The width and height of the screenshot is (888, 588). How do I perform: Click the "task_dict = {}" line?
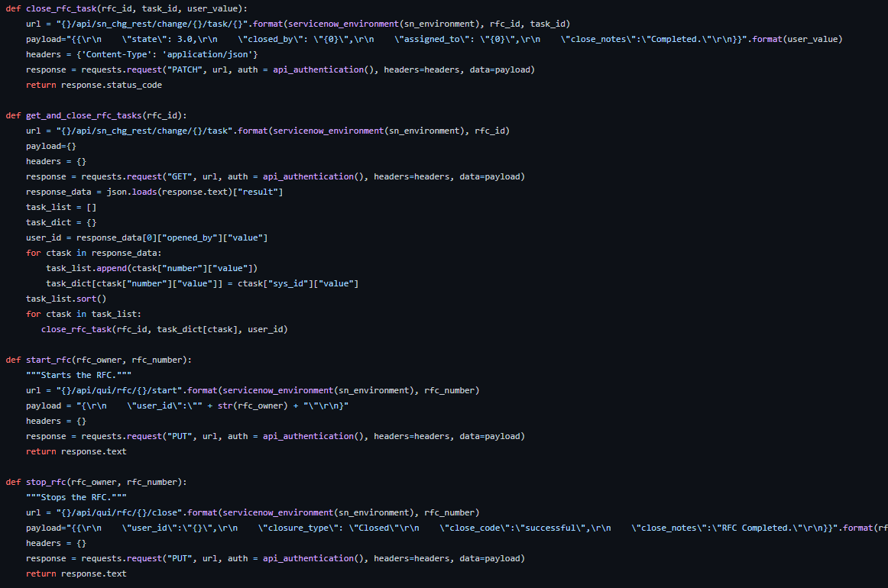click(61, 222)
